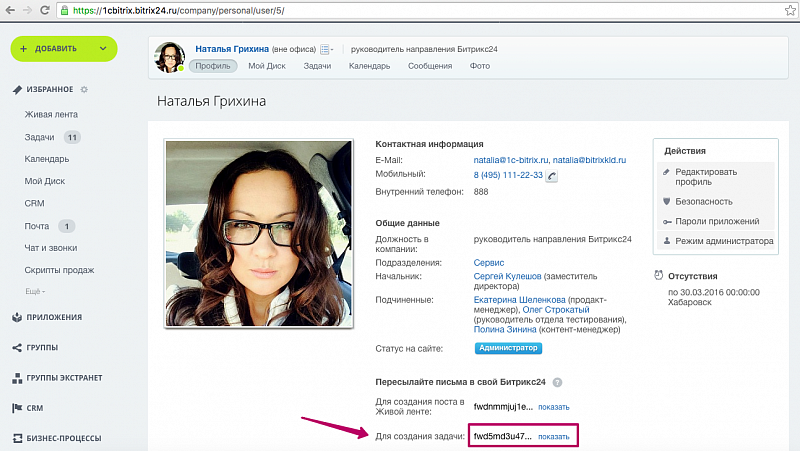
Task: Open Бизнес-процессы section
Action: click(x=64, y=438)
